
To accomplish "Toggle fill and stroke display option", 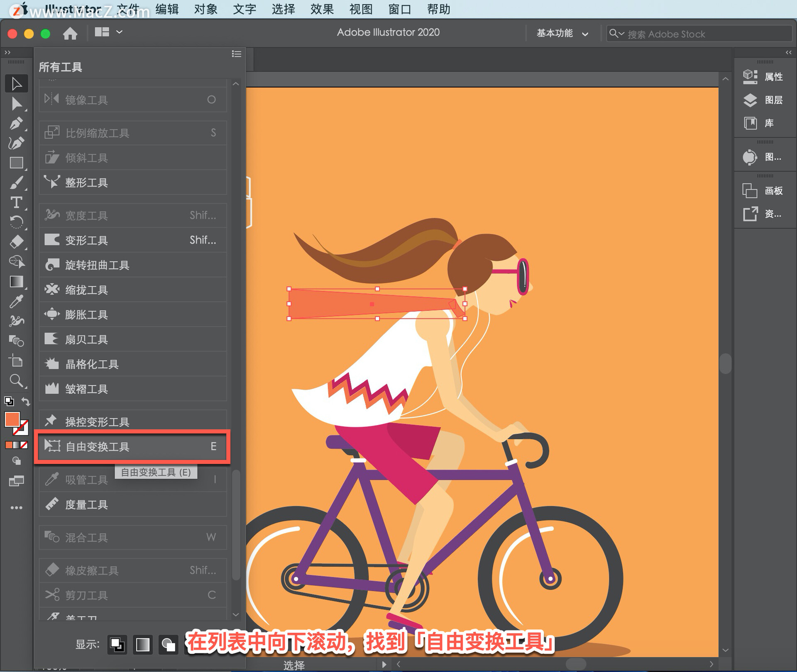I will 117,645.
